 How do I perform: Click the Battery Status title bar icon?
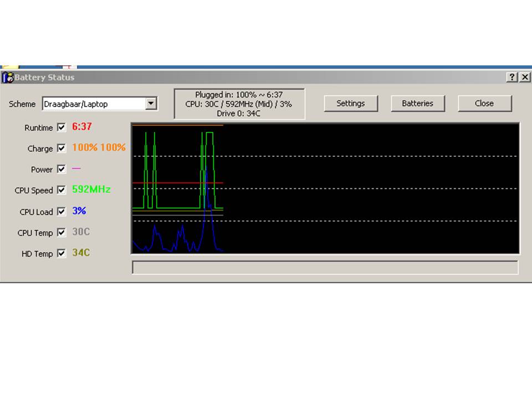click(7, 78)
